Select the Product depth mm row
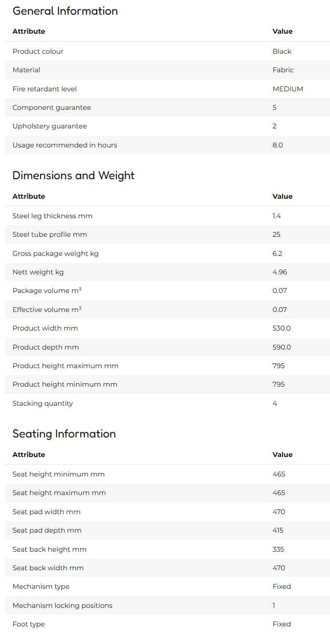Screen dimensions: 330x644 pyautogui.click(x=167, y=347)
